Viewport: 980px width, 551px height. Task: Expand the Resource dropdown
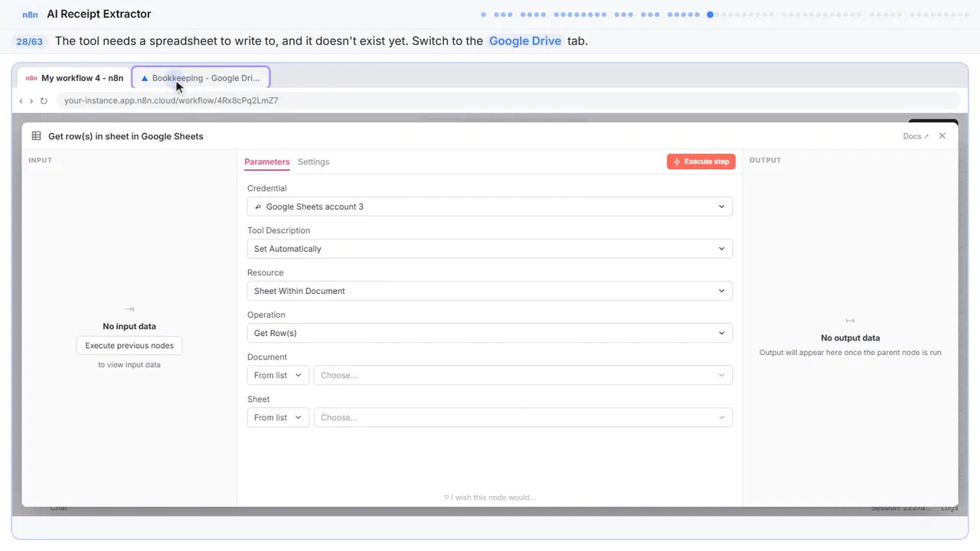[490, 291]
